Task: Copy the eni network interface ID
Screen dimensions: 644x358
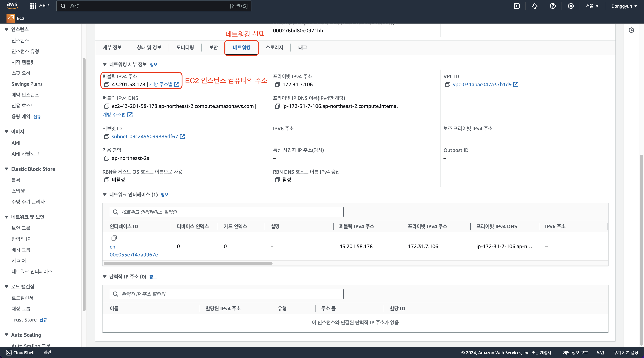Action: pyautogui.click(x=114, y=238)
